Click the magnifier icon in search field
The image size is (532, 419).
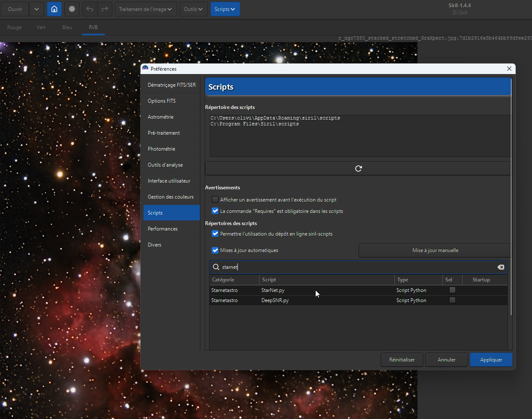pyautogui.click(x=216, y=267)
